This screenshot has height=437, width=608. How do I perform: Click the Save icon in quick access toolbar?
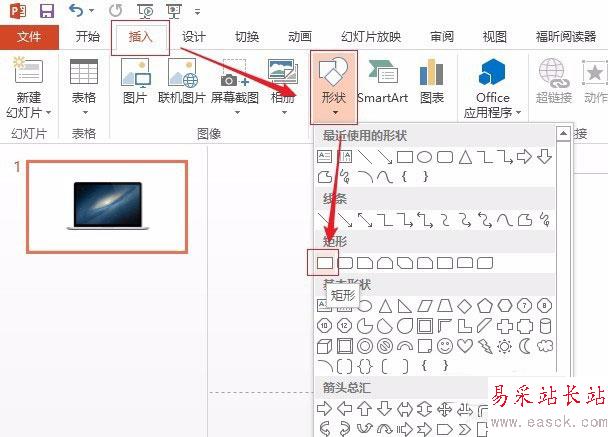[47, 10]
